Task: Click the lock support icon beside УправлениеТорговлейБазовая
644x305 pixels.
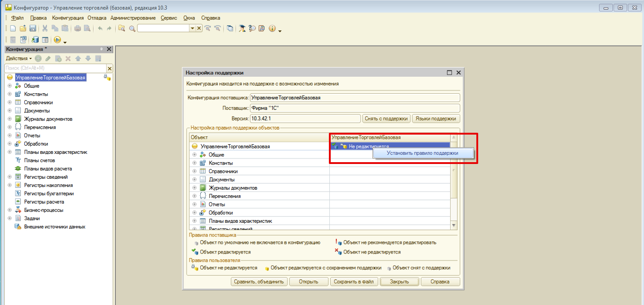Action: [x=107, y=78]
